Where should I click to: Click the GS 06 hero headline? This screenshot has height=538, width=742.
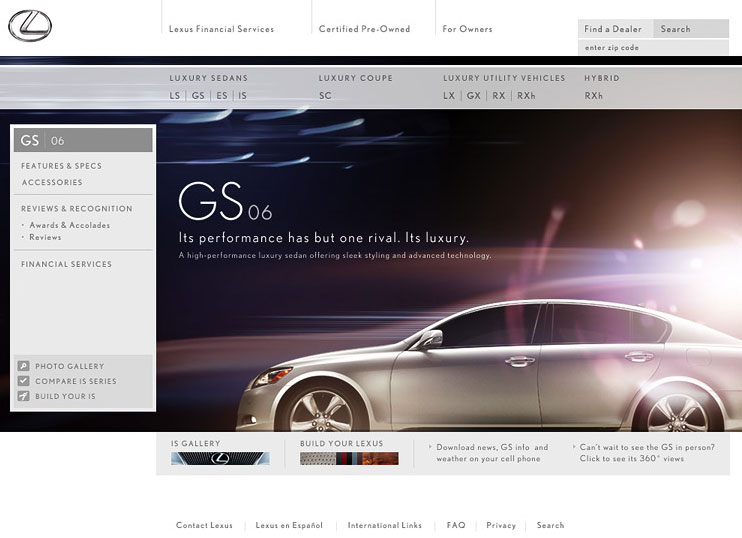(x=226, y=202)
